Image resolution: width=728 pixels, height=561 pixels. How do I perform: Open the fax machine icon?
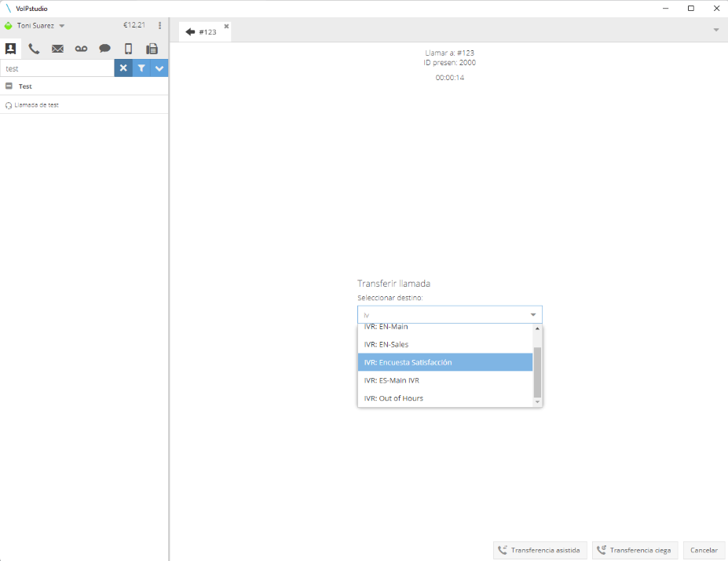152,49
